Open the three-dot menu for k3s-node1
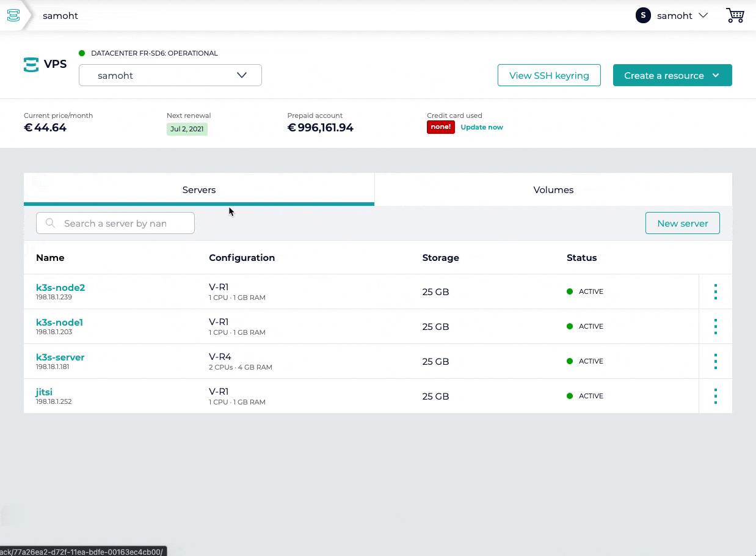756x556 pixels. coord(715,326)
